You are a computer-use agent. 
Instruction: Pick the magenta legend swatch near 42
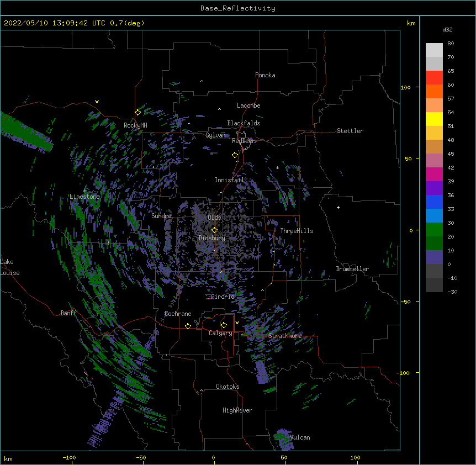click(434, 174)
